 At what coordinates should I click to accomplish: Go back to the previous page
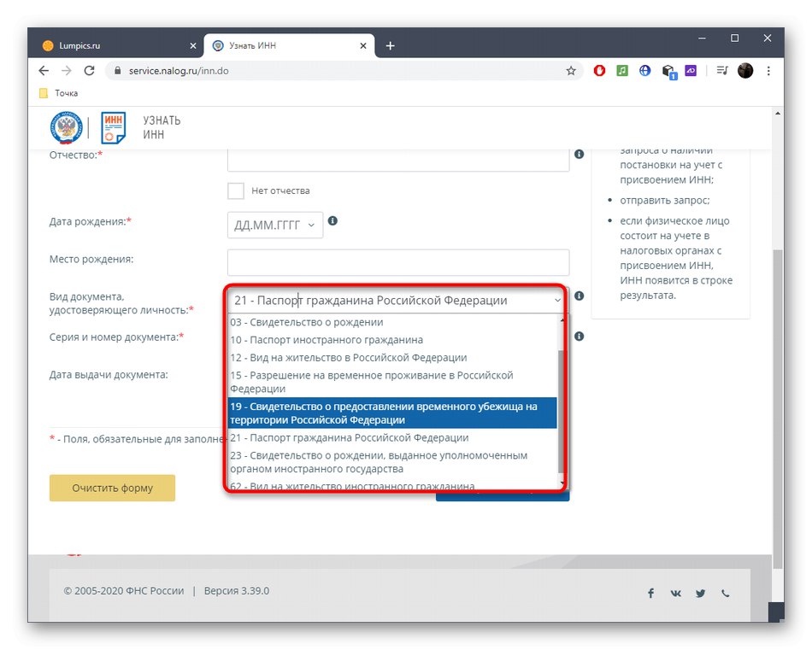pos(44,71)
